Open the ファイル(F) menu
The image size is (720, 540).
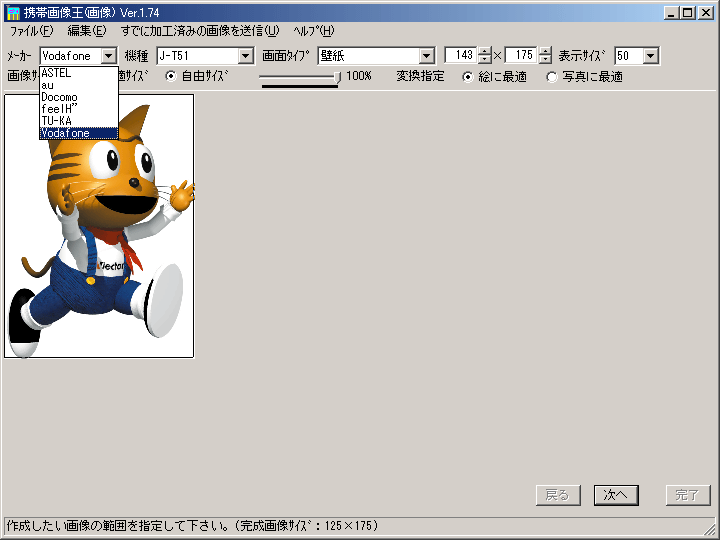tap(31, 31)
